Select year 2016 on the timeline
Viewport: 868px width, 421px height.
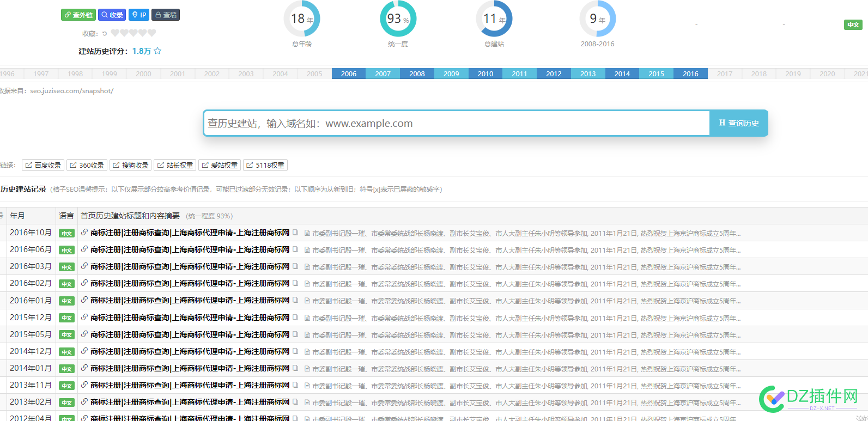[690, 74]
